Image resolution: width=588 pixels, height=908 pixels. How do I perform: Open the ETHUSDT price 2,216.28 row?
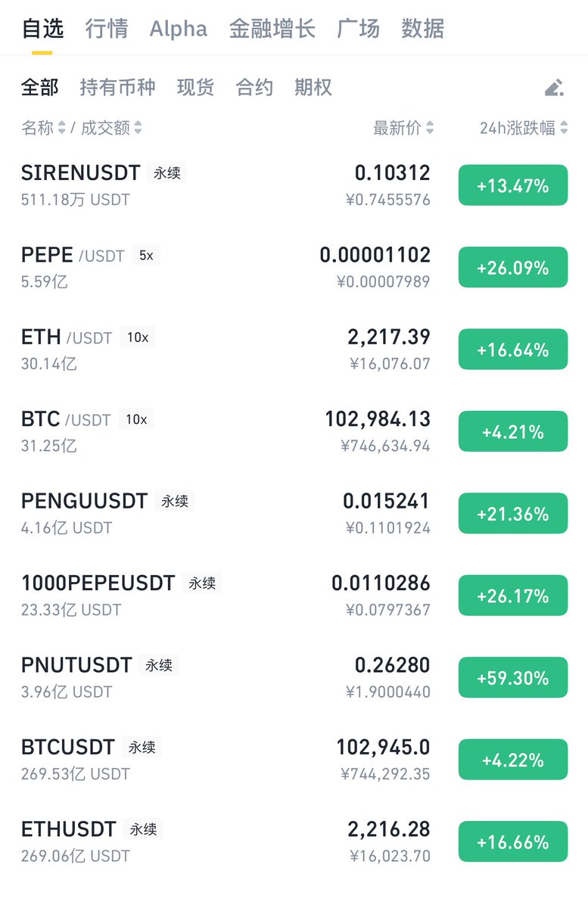[294, 842]
